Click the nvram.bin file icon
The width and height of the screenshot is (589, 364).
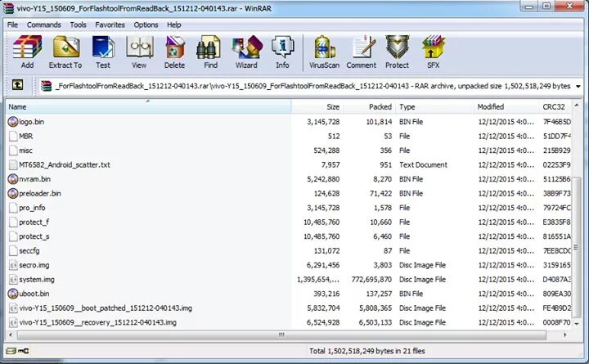click(x=13, y=179)
